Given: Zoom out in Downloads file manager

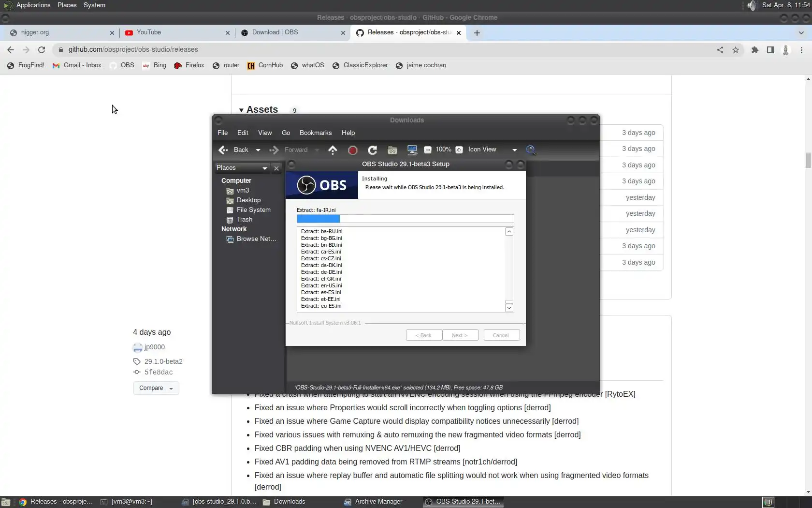Looking at the screenshot, I should click(427, 150).
